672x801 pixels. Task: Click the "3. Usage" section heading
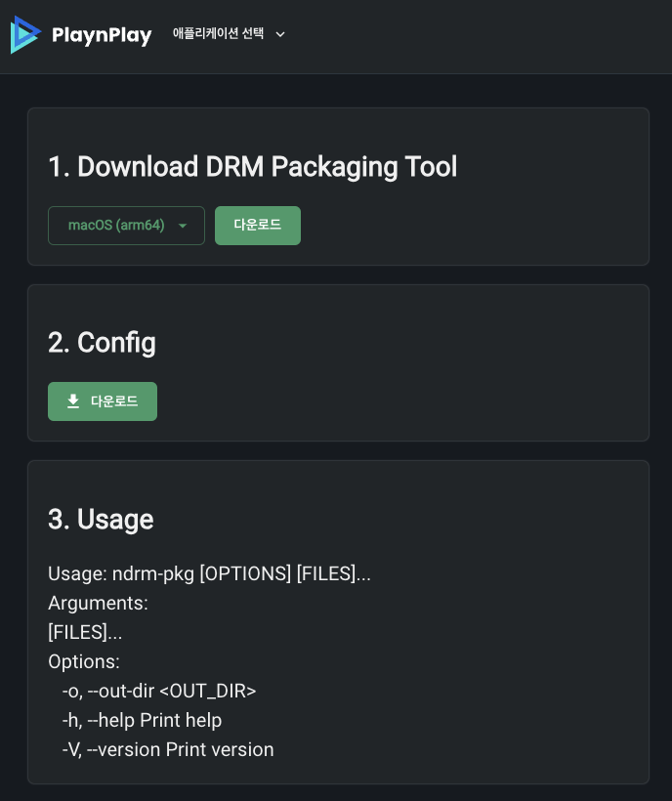tap(101, 520)
